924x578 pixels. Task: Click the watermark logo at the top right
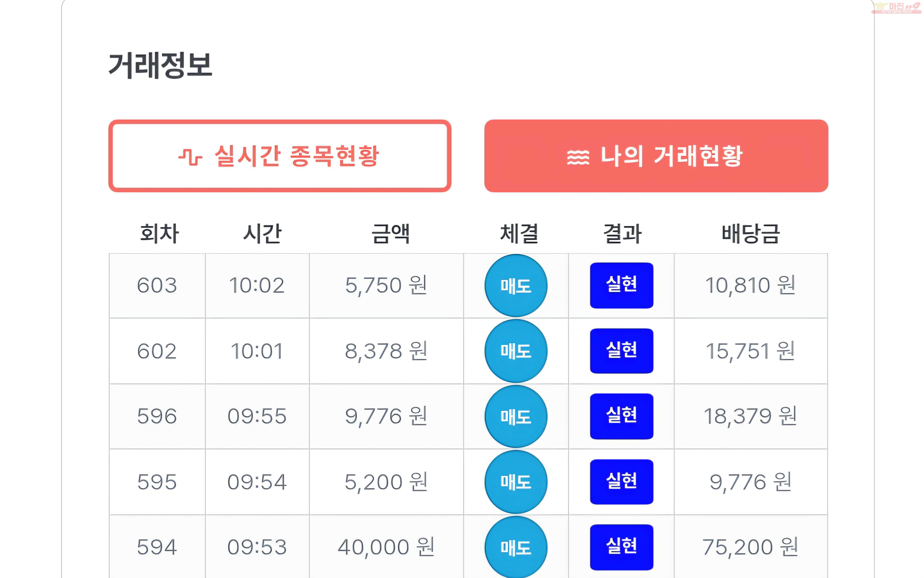coord(896,8)
